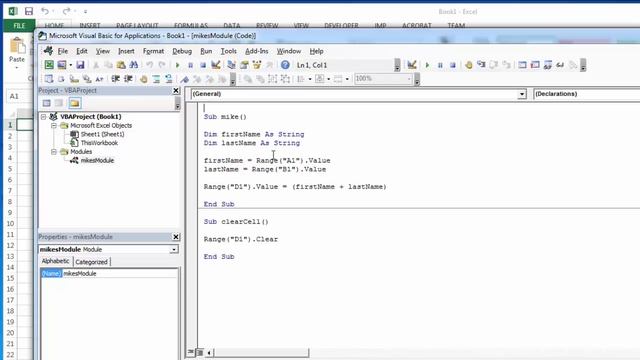The width and height of the screenshot is (640, 360).
Task: Switch to the Alphabetic properties tab
Action: coord(56,261)
